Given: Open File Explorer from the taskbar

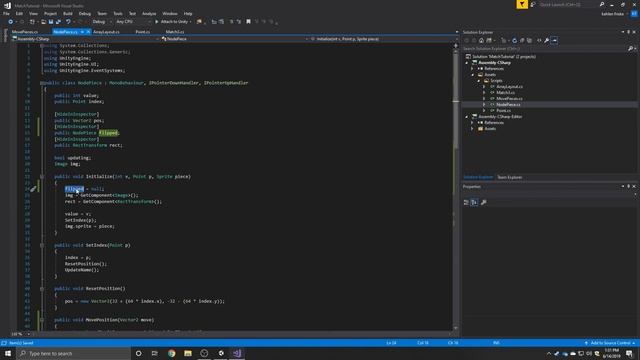Looking at the screenshot, I should (188, 353).
